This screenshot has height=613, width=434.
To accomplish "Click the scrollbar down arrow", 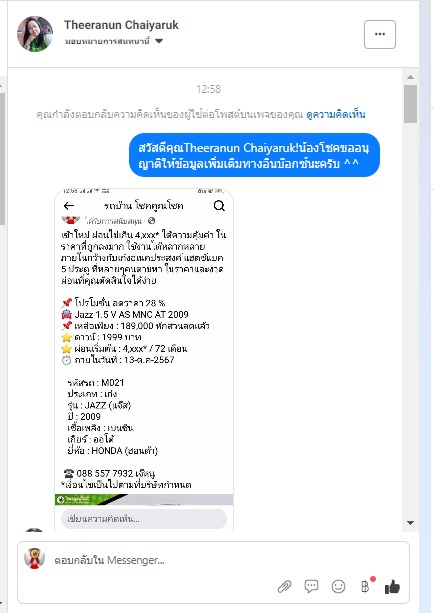I will click(410, 523).
